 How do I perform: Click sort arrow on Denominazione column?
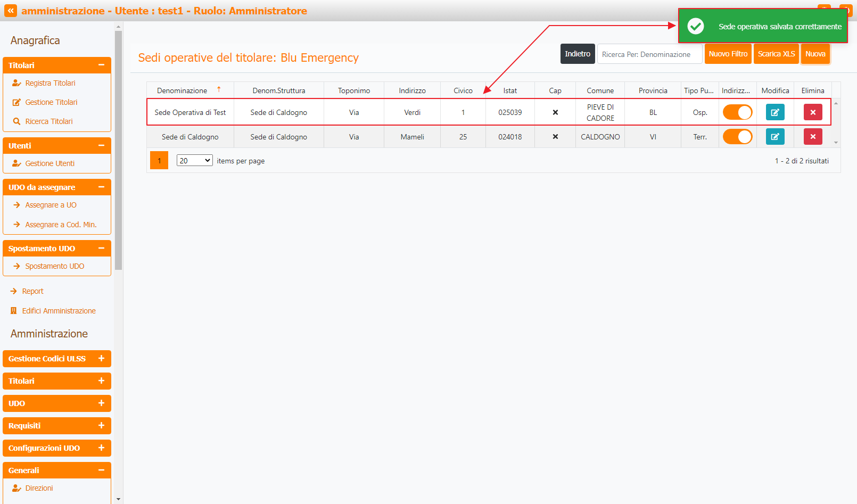(219, 89)
